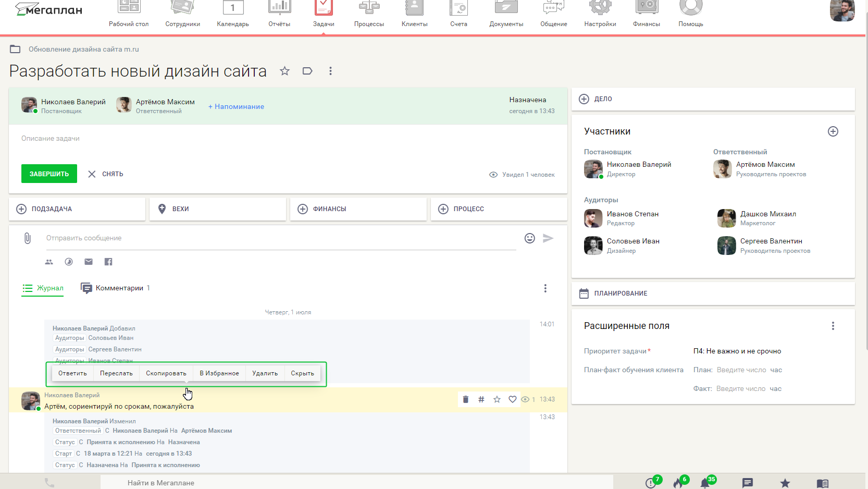Delete comment with trash icon
The width and height of the screenshot is (868, 489).
tap(466, 399)
